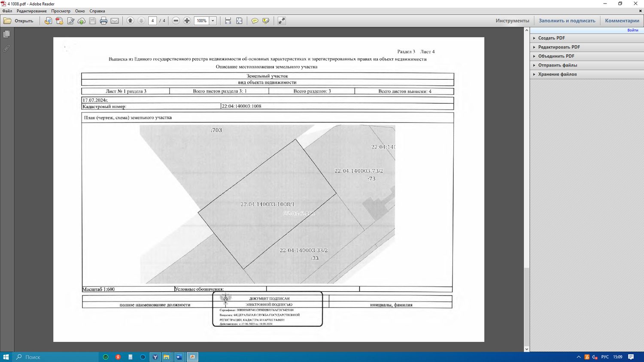The image size is (644, 362).
Task: Open the Комментарии pane
Action: [622, 21]
